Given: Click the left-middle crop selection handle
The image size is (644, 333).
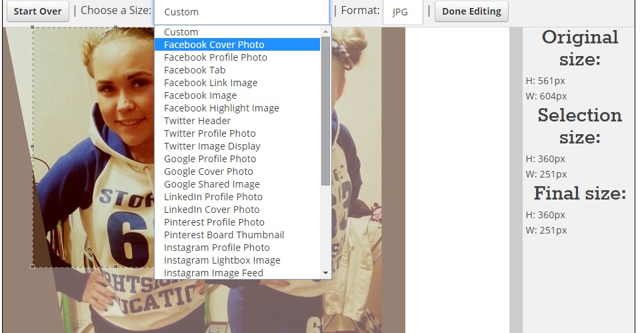Looking at the screenshot, I should point(33,146).
